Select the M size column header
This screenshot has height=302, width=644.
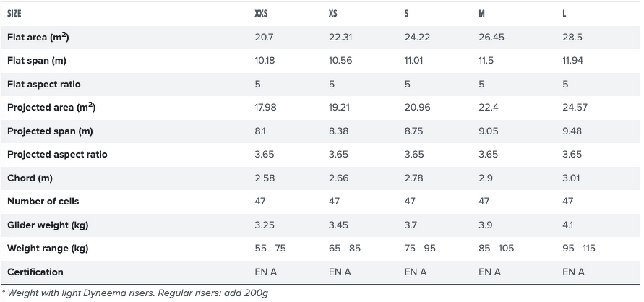click(x=482, y=14)
